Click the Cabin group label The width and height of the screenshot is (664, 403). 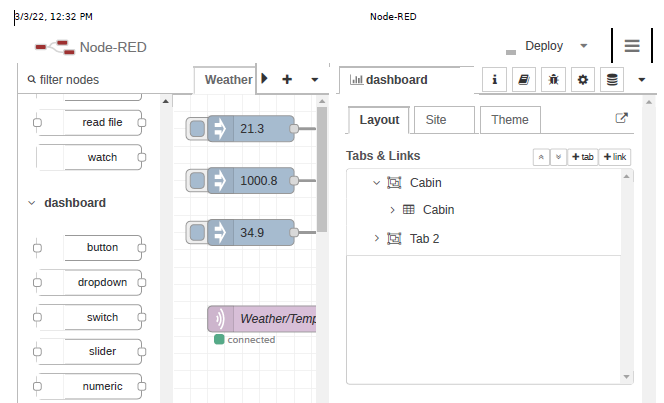coord(438,210)
